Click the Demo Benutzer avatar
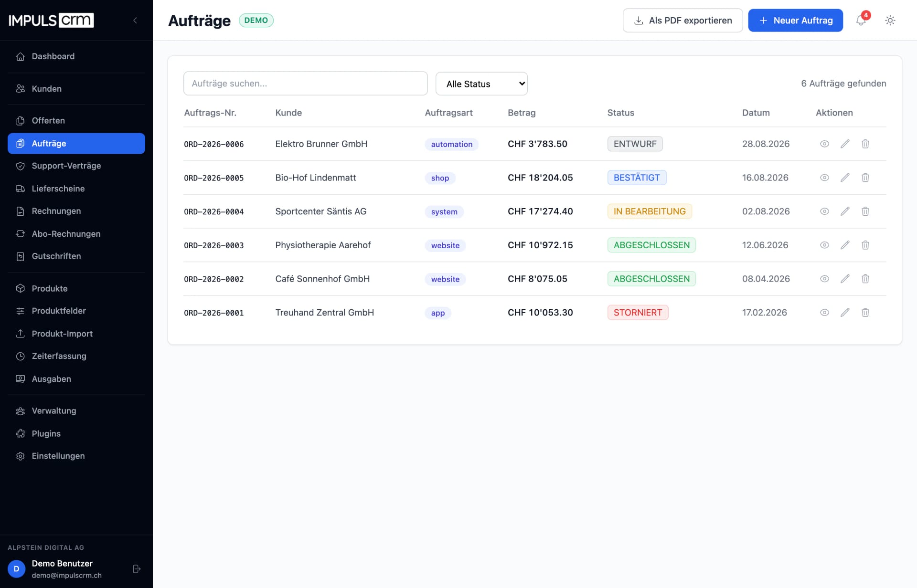This screenshot has width=917, height=588. point(16,569)
